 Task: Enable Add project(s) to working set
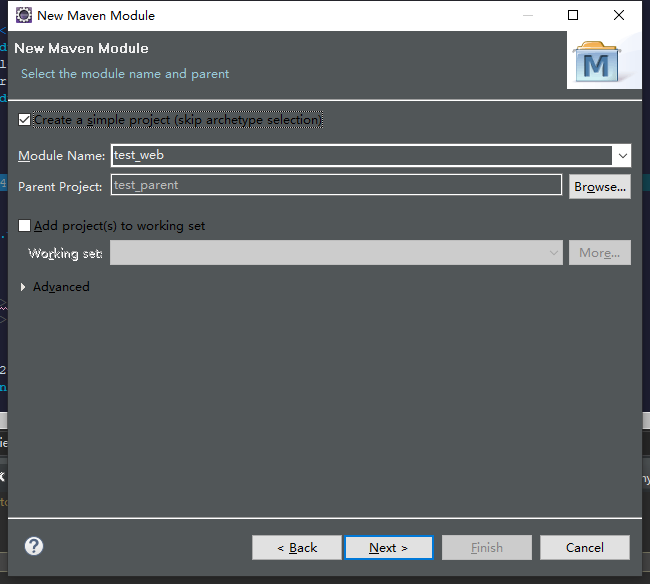(x=24, y=226)
